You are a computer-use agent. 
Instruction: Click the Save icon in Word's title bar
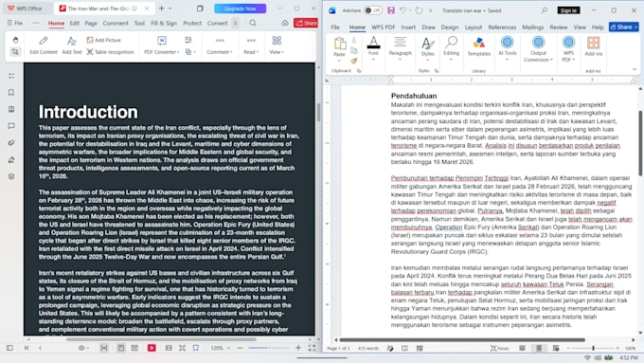[x=391, y=10]
